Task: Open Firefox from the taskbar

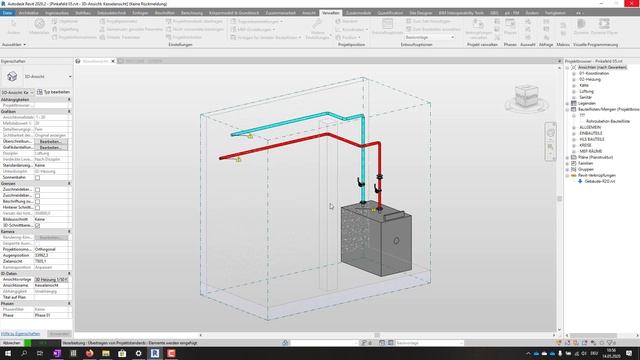Action: [89, 353]
